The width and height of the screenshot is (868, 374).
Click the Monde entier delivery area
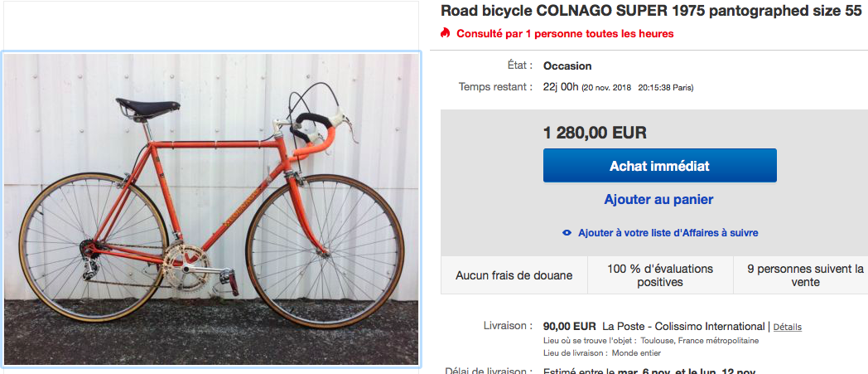(x=609, y=354)
